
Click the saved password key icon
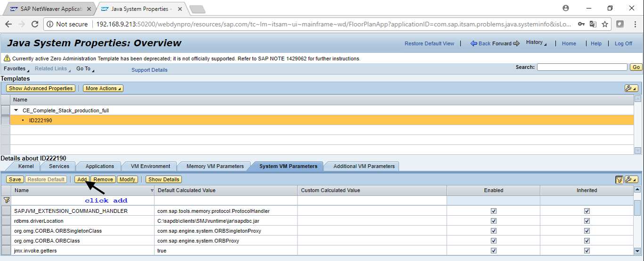(x=581, y=24)
